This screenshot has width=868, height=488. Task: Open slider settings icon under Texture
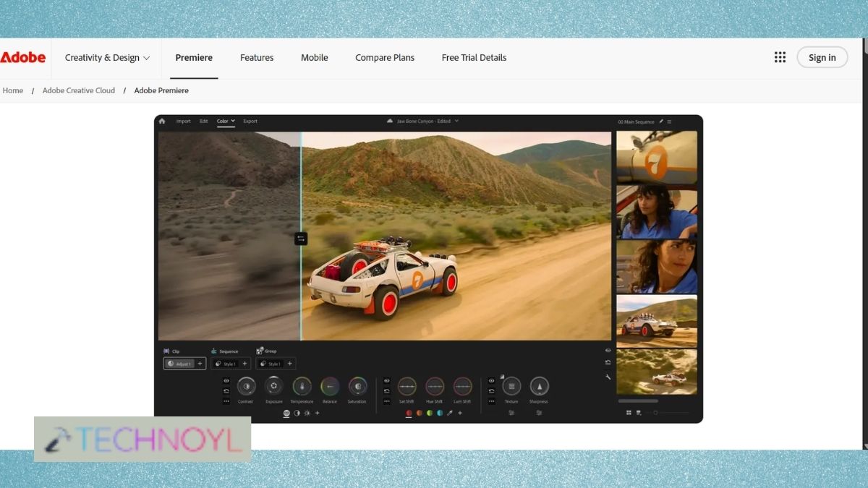[x=511, y=413]
